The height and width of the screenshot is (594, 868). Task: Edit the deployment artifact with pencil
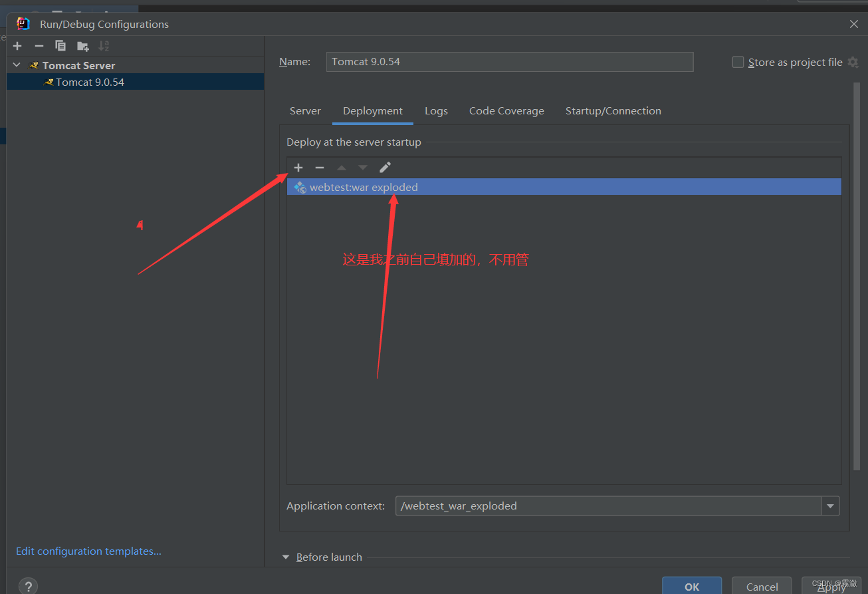[385, 168]
